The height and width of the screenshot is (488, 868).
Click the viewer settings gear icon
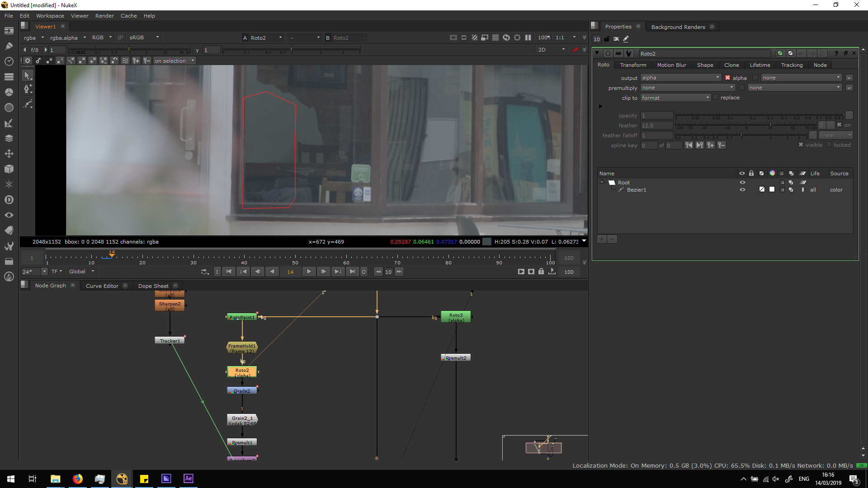tap(28, 61)
